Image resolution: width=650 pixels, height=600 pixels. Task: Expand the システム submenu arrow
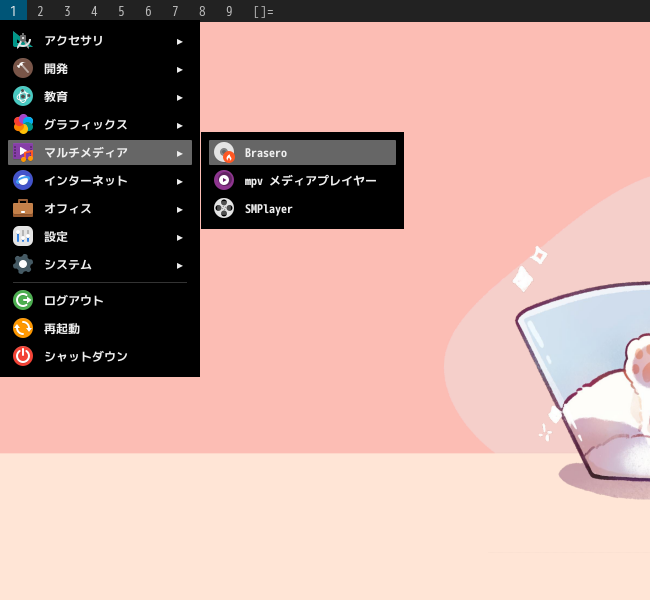[179, 265]
